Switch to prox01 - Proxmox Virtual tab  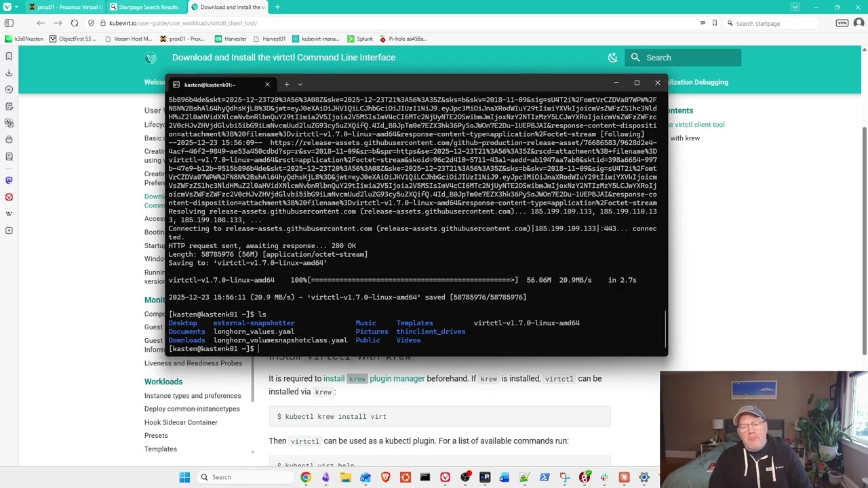click(x=66, y=7)
